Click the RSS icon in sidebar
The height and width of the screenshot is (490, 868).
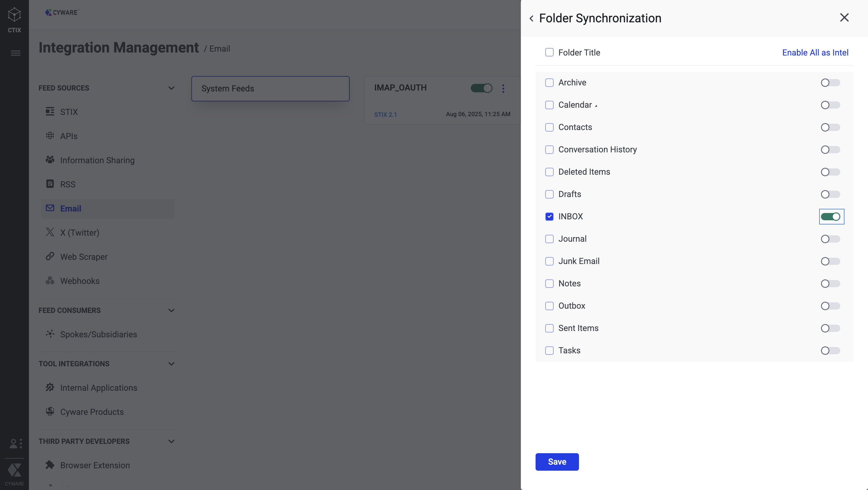pos(50,184)
